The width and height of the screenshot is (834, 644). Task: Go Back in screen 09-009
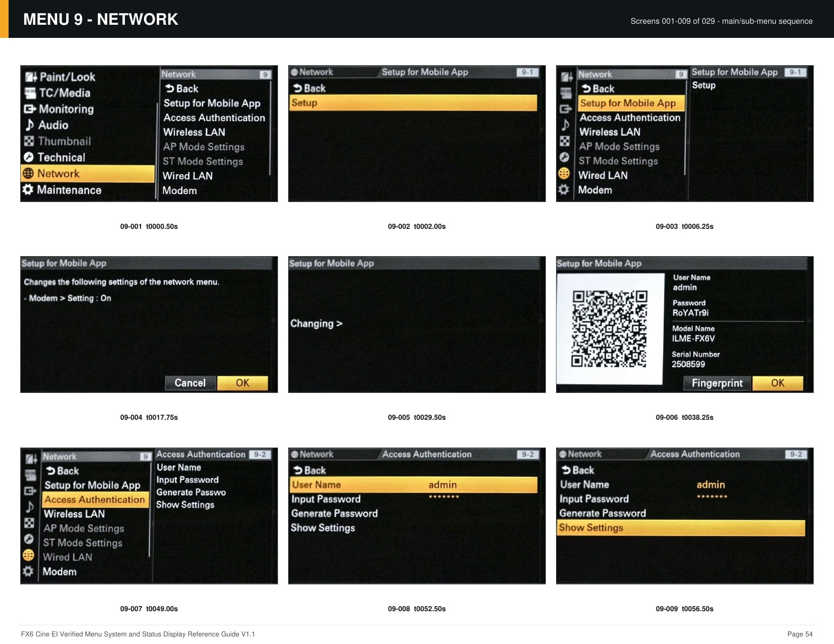pos(578,470)
